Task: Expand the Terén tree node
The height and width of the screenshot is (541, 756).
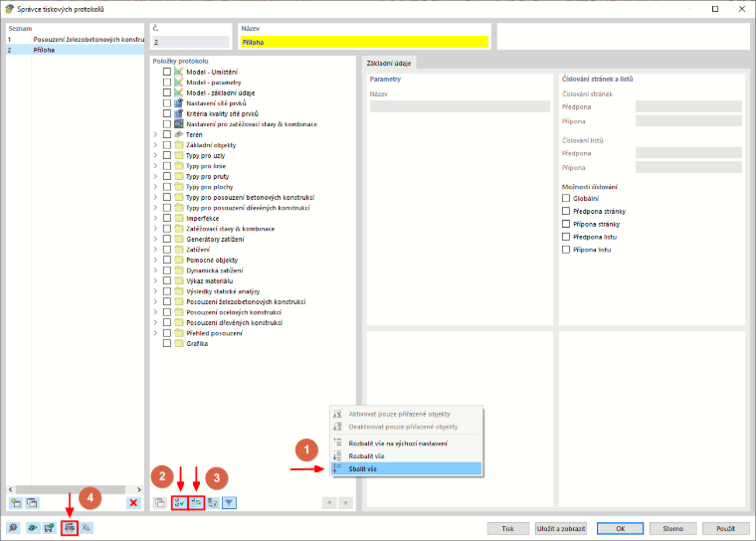Action: tap(155, 134)
